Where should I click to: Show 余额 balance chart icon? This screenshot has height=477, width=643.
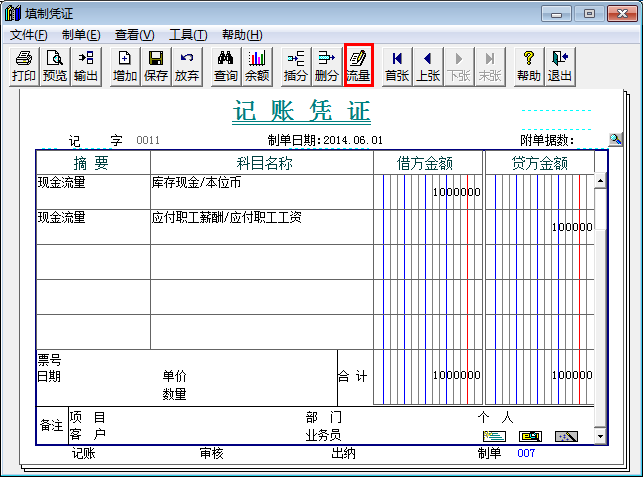click(x=257, y=66)
